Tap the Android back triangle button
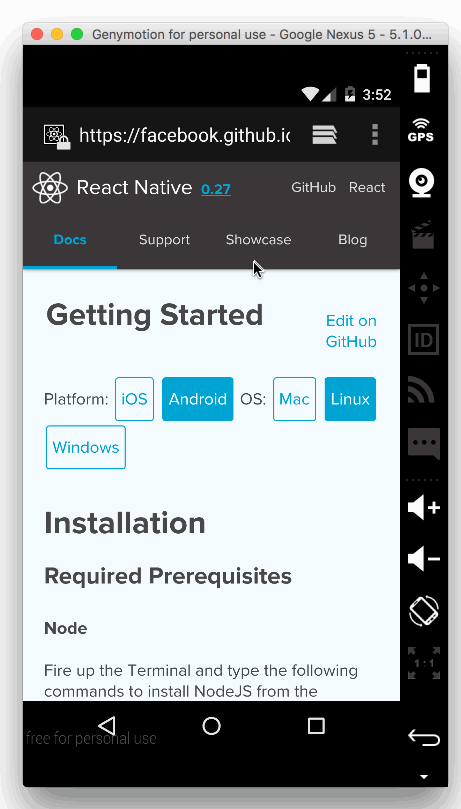Viewport: 461px width, 809px height. (x=107, y=725)
